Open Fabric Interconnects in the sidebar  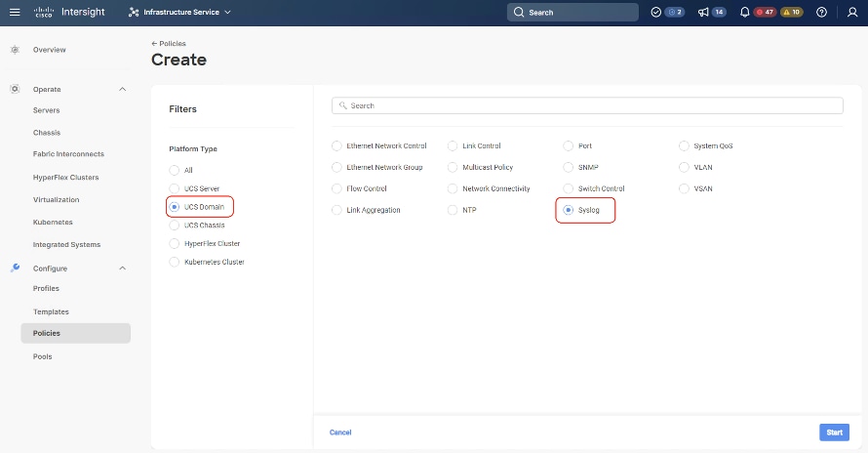pyautogui.click(x=68, y=154)
